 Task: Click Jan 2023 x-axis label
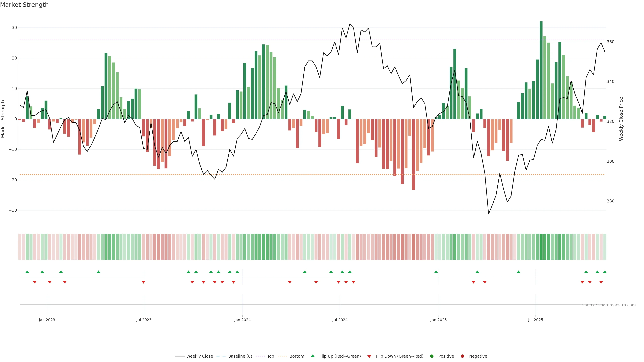[47, 320]
